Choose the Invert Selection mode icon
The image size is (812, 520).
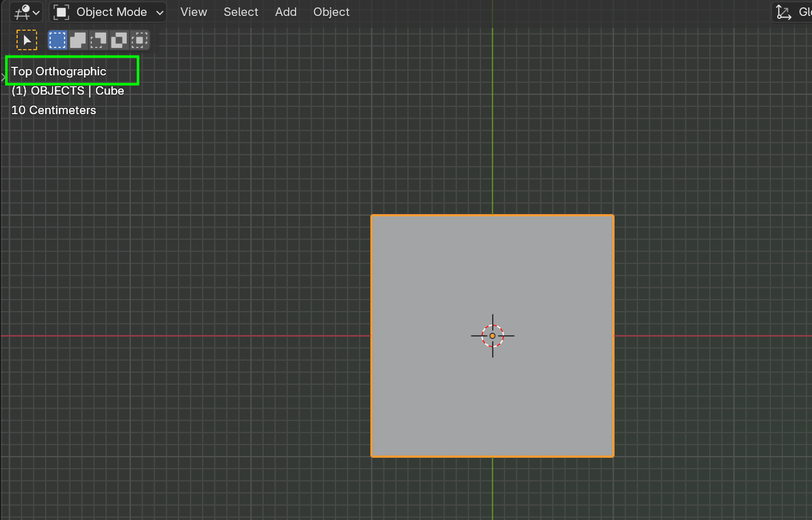point(119,41)
